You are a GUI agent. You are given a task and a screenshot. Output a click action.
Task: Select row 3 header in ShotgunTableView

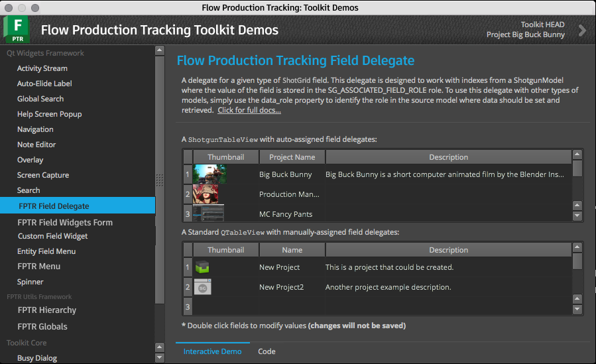(x=188, y=213)
